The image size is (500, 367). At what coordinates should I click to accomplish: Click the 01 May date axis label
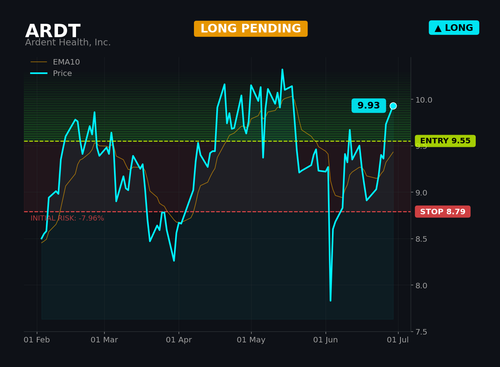tap(251, 340)
